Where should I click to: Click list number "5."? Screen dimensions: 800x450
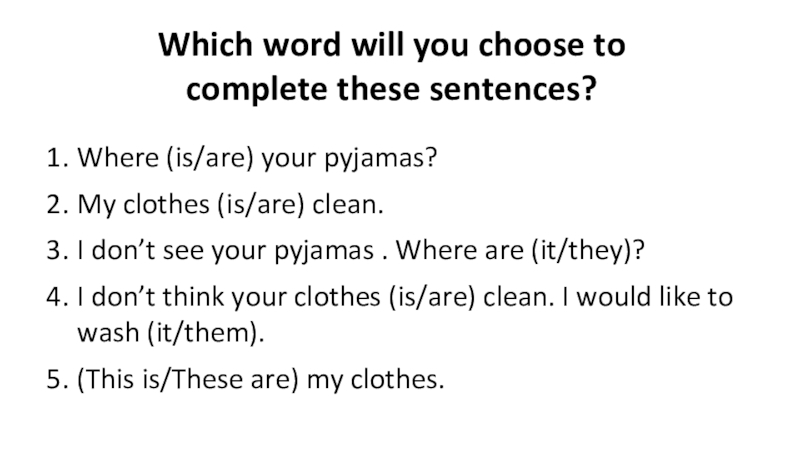tap(54, 380)
